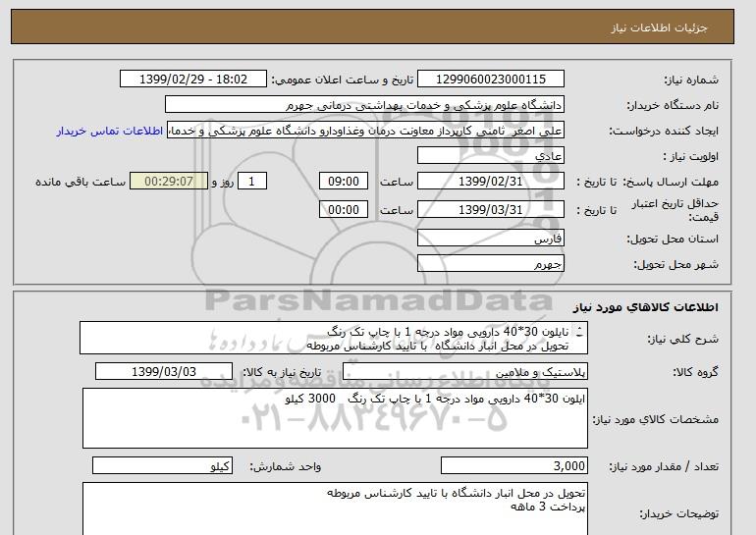Click the label مشخصات کالای مورد نیاز
The height and width of the screenshot is (535, 756).
tap(656, 419)
